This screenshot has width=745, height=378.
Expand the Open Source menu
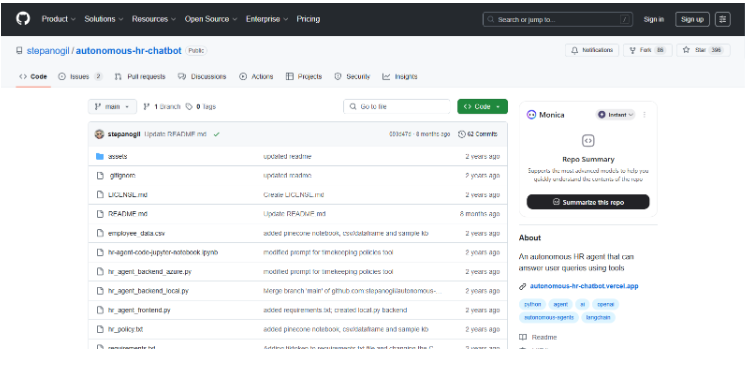click(210, 19)
